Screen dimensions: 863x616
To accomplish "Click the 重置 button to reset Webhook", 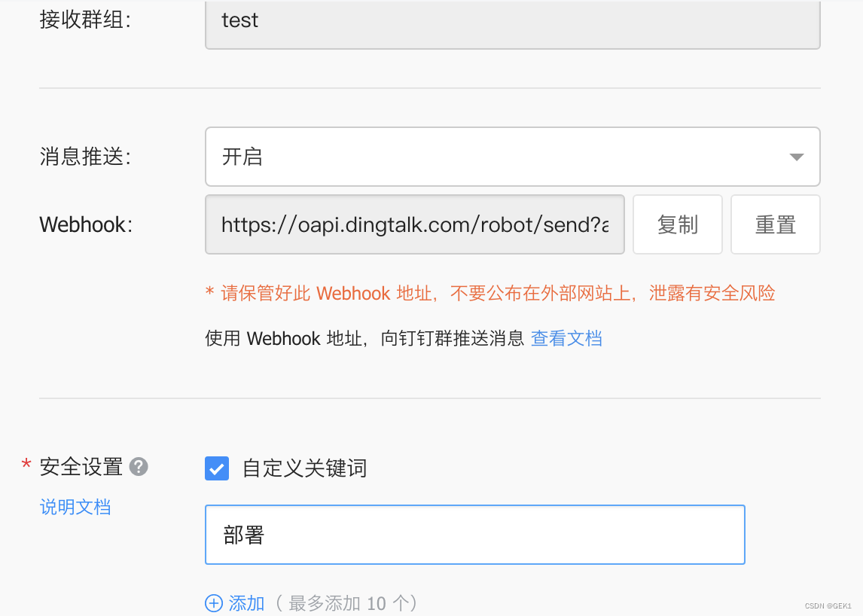I will point(776,224).
